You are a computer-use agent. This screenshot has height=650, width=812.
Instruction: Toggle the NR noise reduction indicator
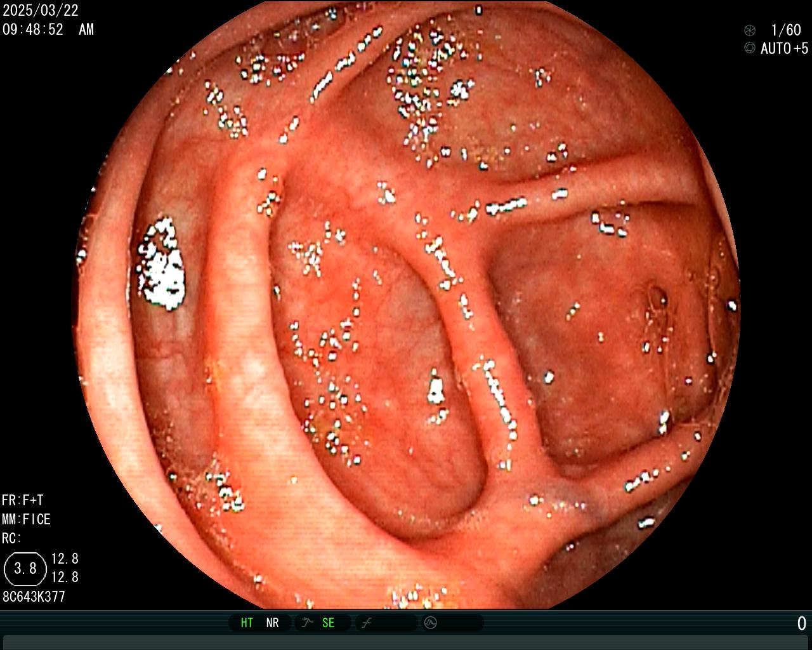click(272, 623)
